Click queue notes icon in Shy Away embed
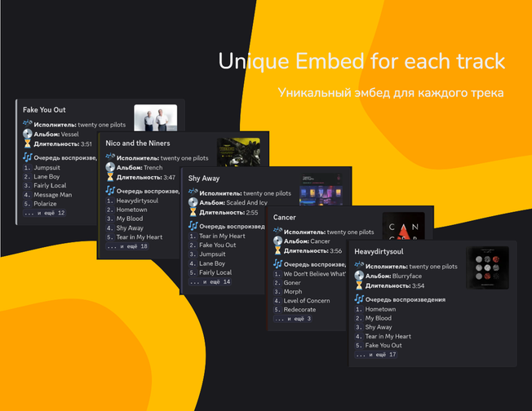 coord(193,226)
